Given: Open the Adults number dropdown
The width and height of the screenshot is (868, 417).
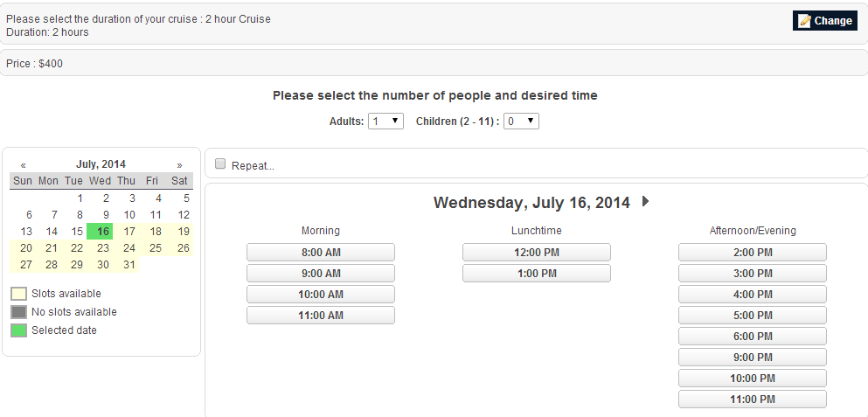Looking at the screenshot, I should click(x=385, y=122).
